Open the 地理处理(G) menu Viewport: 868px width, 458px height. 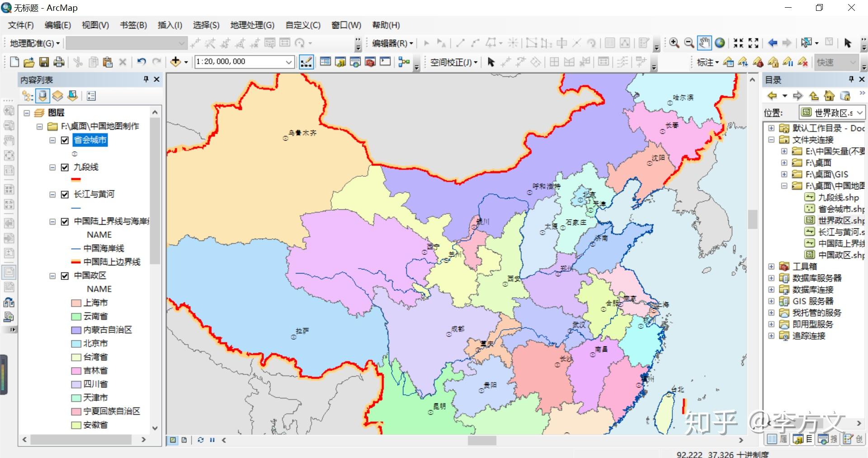pos(252,25)
